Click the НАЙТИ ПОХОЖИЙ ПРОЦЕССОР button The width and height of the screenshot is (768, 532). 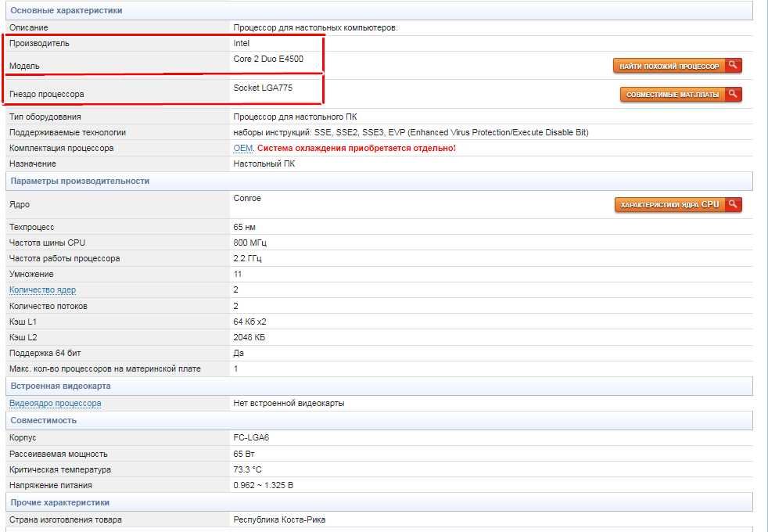click(x=677, y=66)
